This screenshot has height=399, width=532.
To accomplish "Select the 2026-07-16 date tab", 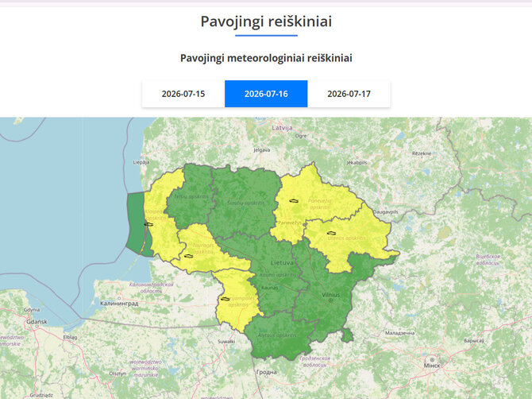I will (266, 94).
